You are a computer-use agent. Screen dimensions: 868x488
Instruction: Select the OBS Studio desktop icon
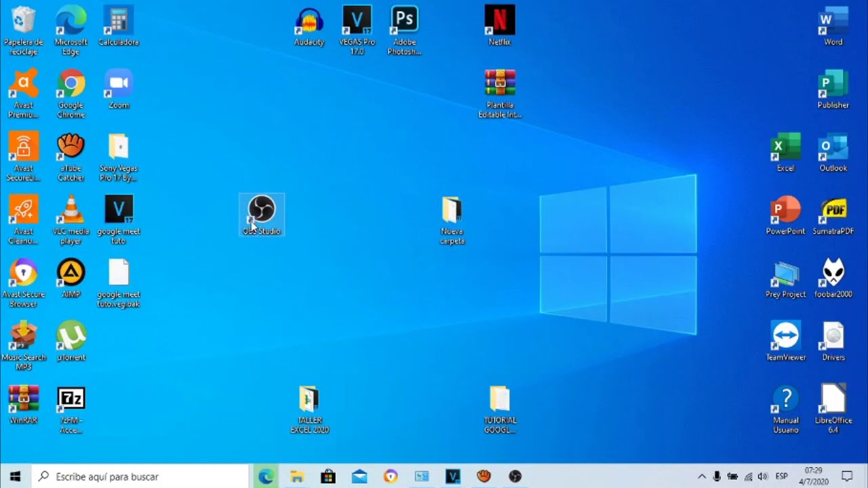point(262,215)
